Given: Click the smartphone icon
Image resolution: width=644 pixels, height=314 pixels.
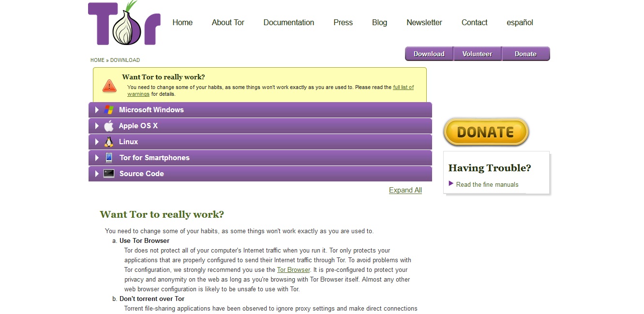Looking at the screenshot, I should point(109,158).
